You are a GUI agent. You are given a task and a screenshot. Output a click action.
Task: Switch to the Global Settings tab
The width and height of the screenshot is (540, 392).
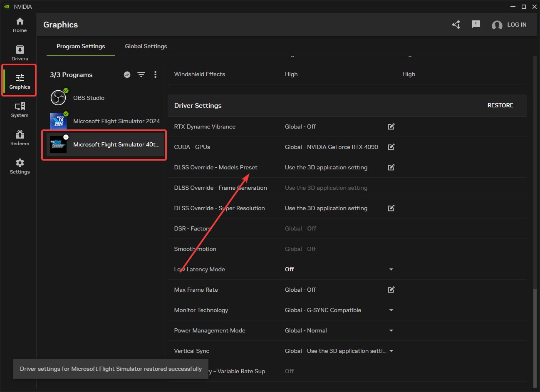[x=146, y=46]
